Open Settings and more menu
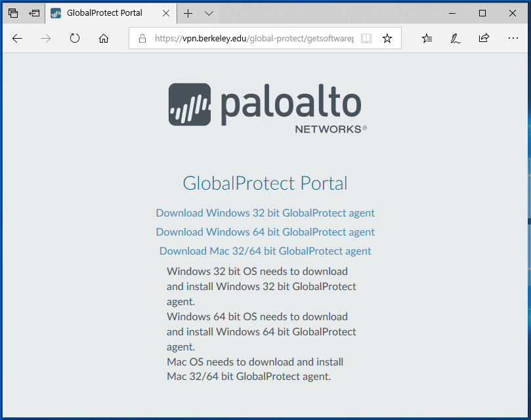531x420 pixels. pos(513,38)
